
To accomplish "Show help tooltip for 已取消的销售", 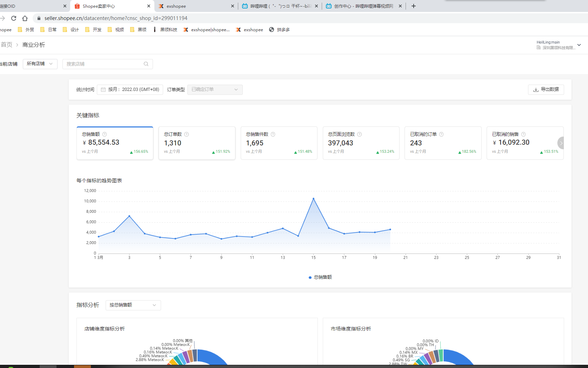I will (x=523, y=134).
